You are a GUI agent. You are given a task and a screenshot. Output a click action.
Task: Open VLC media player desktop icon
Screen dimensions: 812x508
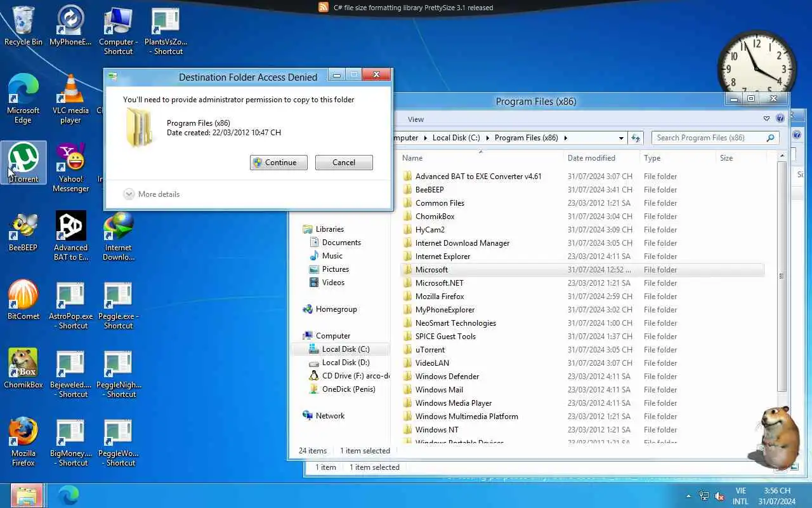(x=70, y=98)
